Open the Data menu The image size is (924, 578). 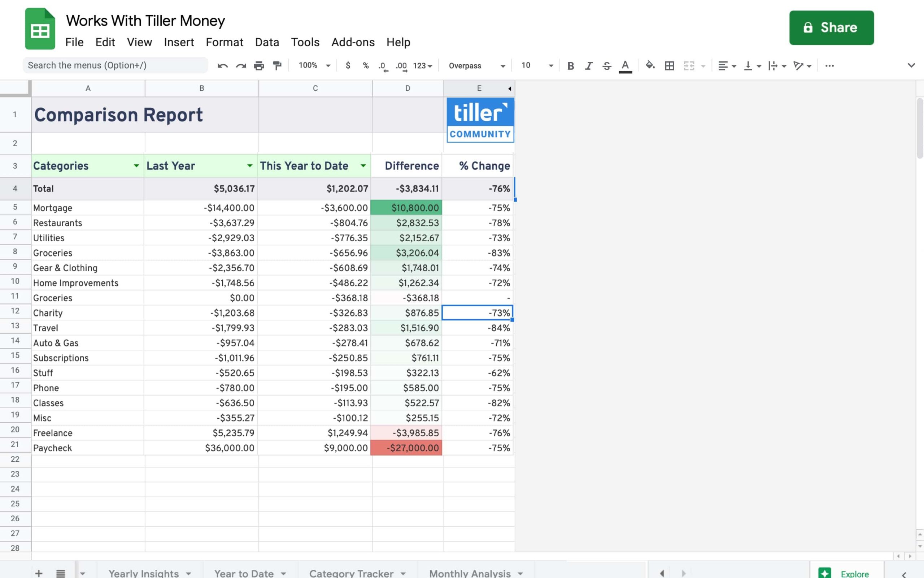pyautogui.click(x=267, y=42)
